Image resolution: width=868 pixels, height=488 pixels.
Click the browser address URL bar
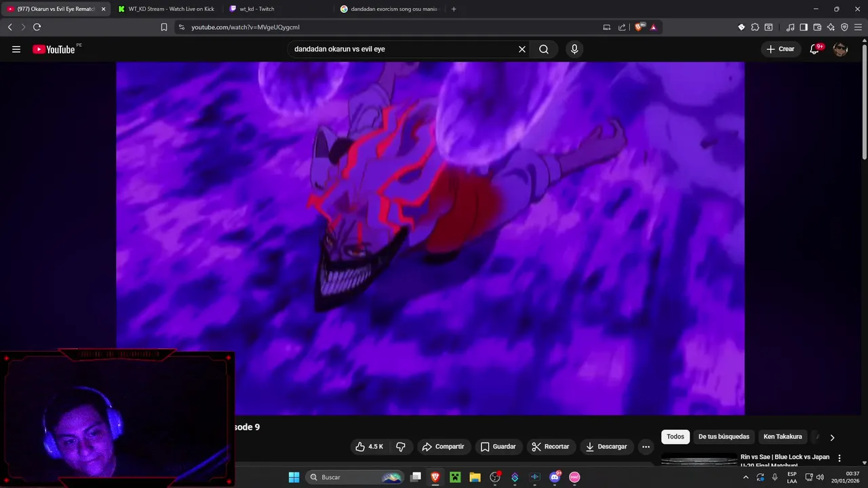[393, 27]
